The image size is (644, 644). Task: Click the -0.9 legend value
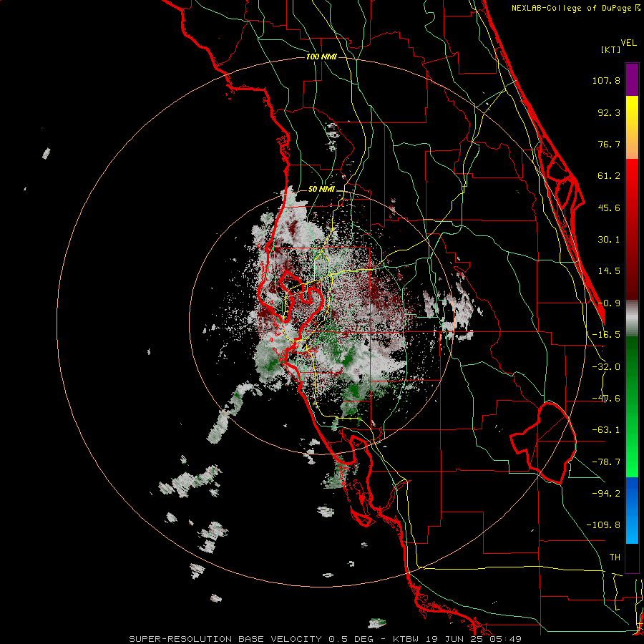[x=609, y=303]
